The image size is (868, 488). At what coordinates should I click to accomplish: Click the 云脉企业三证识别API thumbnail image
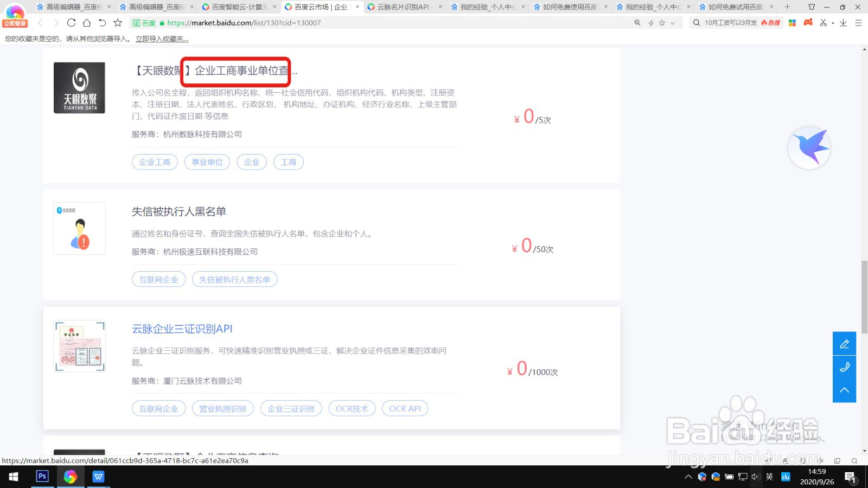point(79,346)
